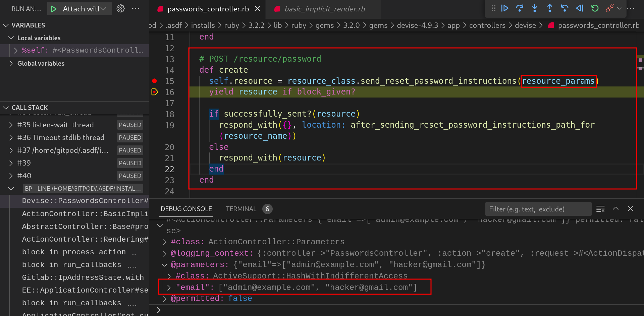Open the TERMINAL panel tab
Viewport: 644px width, 316px height.
241,209
